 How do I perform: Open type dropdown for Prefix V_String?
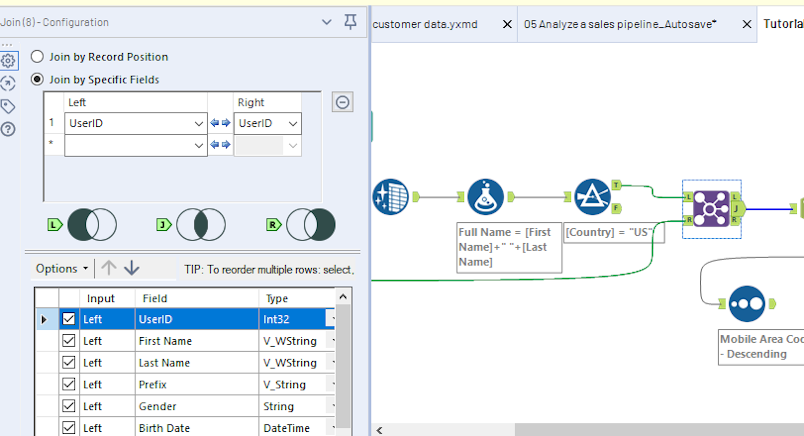pyautogui.click(x=331, y=384)
